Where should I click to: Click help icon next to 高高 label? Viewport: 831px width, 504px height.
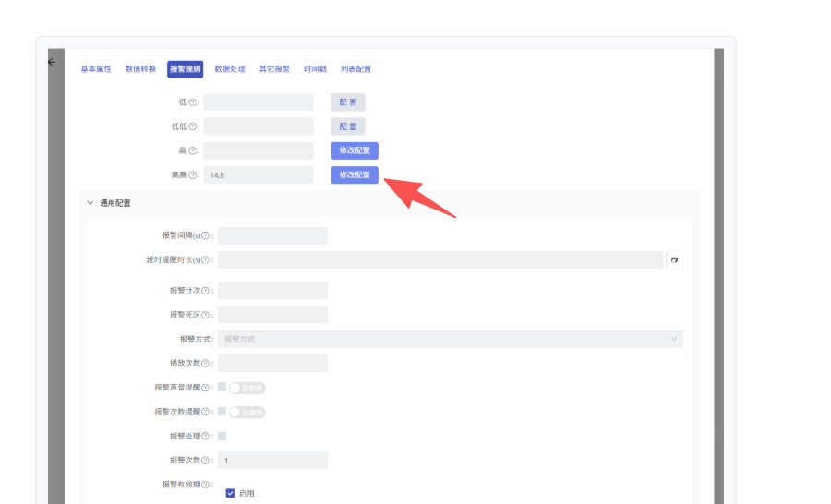tap(193, 174)
